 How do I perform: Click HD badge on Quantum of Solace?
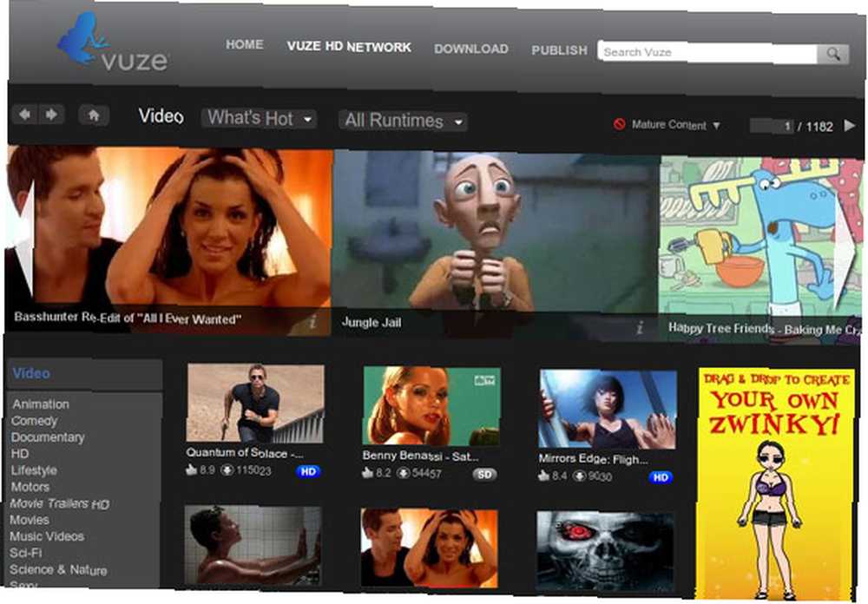308,472
